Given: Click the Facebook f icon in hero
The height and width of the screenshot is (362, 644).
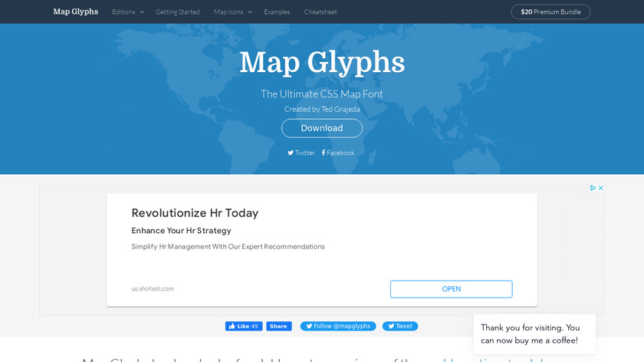Looking at the screenshot, I should 324,153.
